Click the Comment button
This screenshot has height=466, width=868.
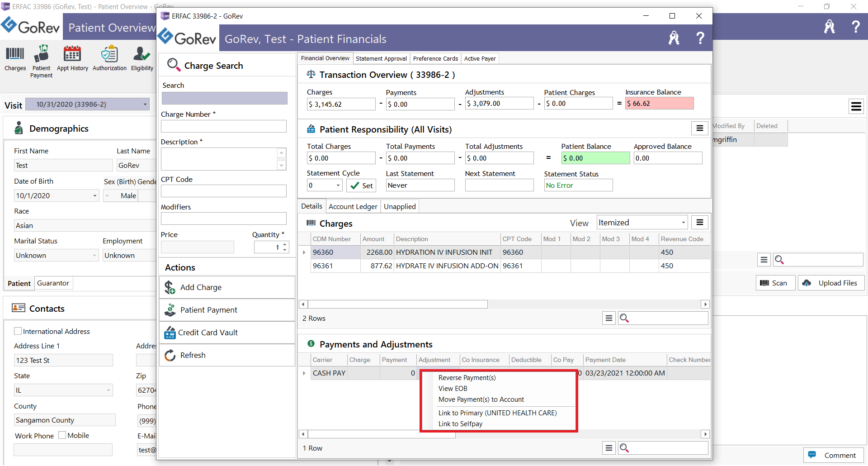pos(833,455)
